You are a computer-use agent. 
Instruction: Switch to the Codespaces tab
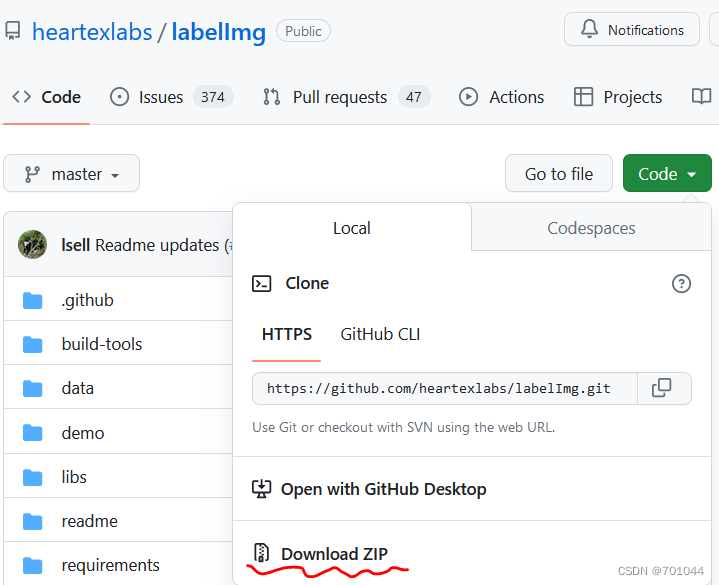591,228
